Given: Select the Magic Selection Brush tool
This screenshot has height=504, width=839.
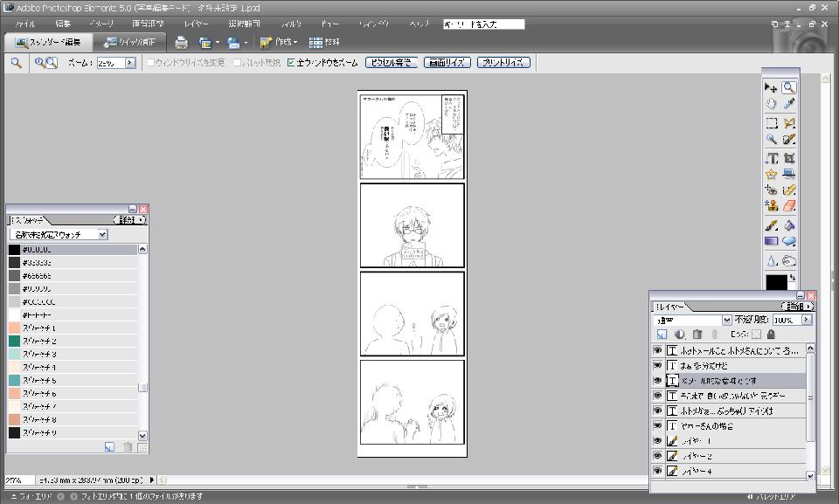Looking at the screenshot, I should coord(788,139).
